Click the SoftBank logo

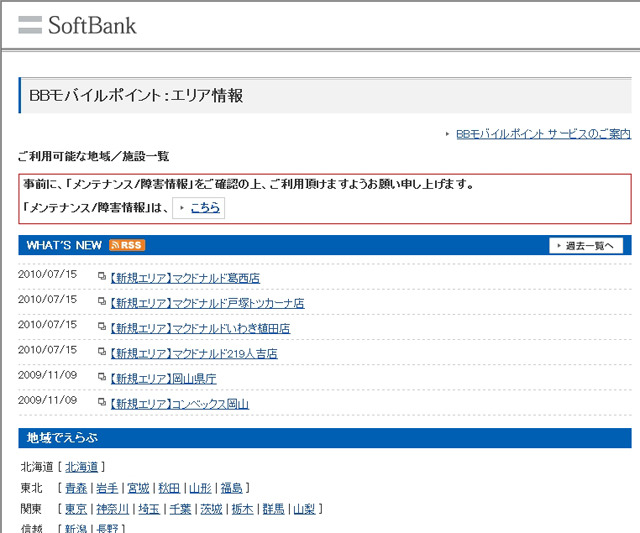77,25
